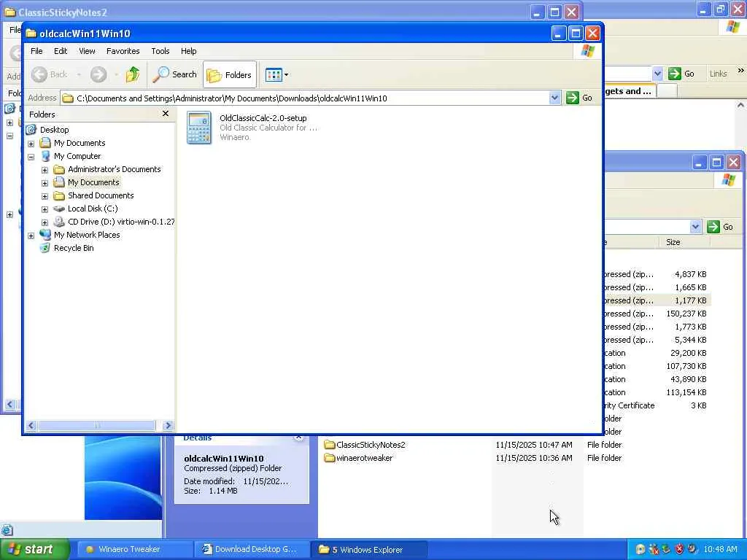Expand Administrator's Documents node
The image size is (747, 560).
coord(44,169)
